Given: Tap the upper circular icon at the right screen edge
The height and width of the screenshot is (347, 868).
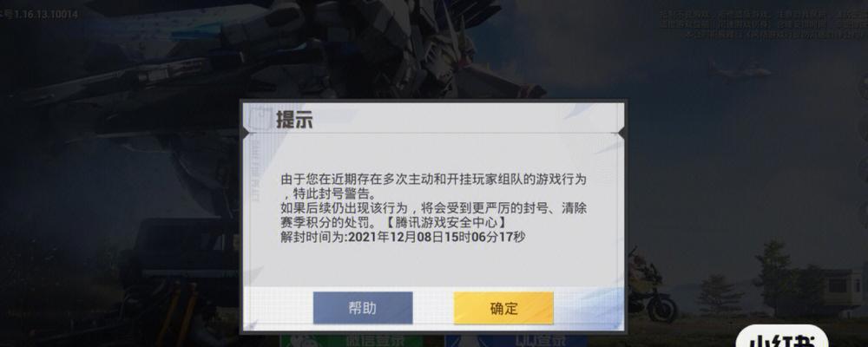Looking at the screenshot, I should [865, 86].
